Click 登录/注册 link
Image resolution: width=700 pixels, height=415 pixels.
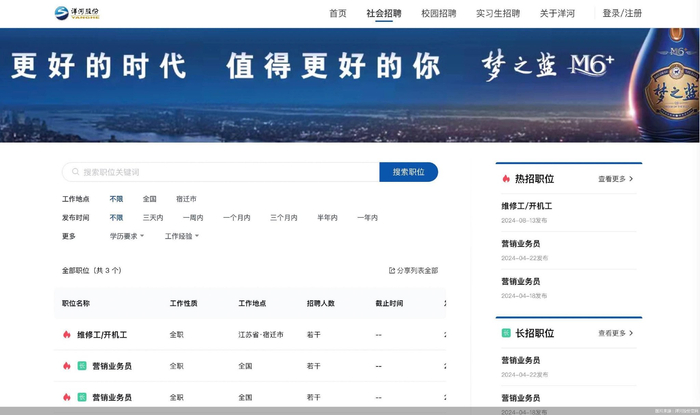point(622,13)
